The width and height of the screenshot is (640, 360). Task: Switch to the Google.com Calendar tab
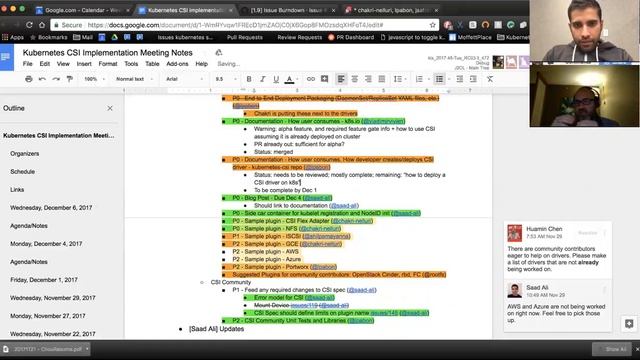coord(82,10)
